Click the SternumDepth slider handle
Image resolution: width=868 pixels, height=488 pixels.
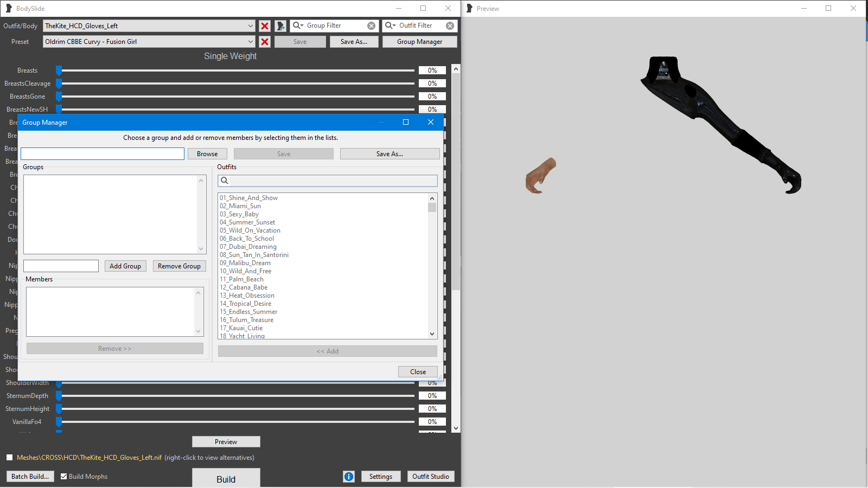59,396
